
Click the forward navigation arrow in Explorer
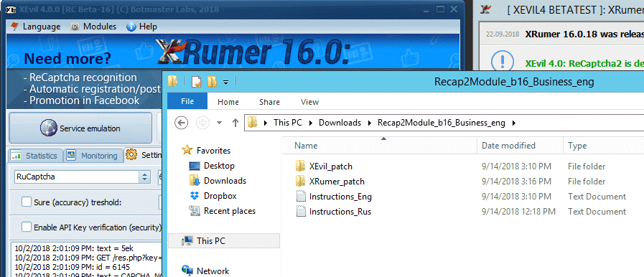pos(203,122)
